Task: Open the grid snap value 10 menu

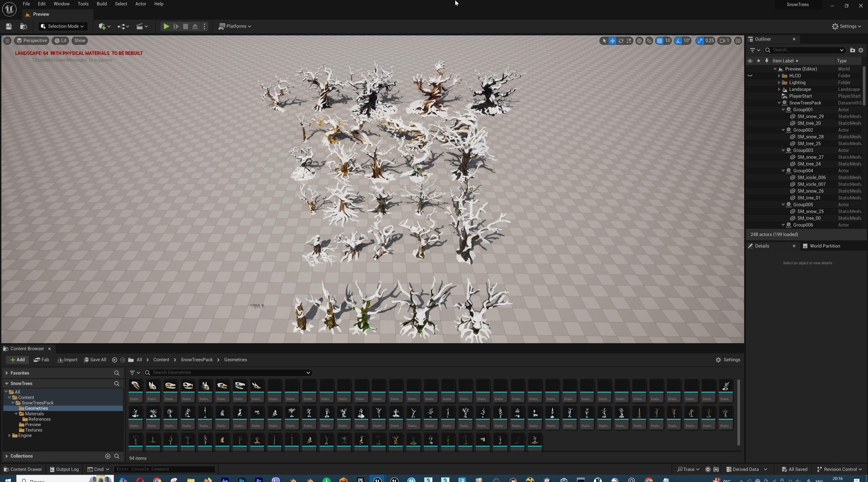Action: coord(668,41)
